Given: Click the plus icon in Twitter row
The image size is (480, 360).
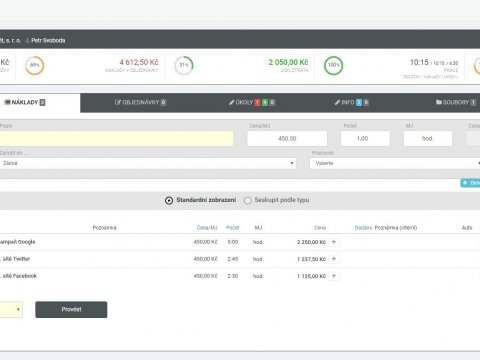Looking at the screenshot, I should coord(334,259).
